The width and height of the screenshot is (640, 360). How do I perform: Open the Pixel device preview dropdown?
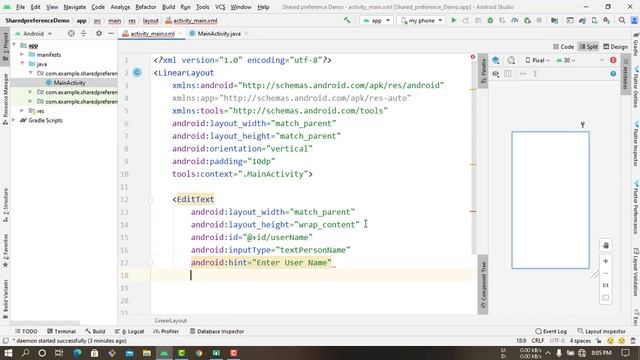[x=538, y=60]
